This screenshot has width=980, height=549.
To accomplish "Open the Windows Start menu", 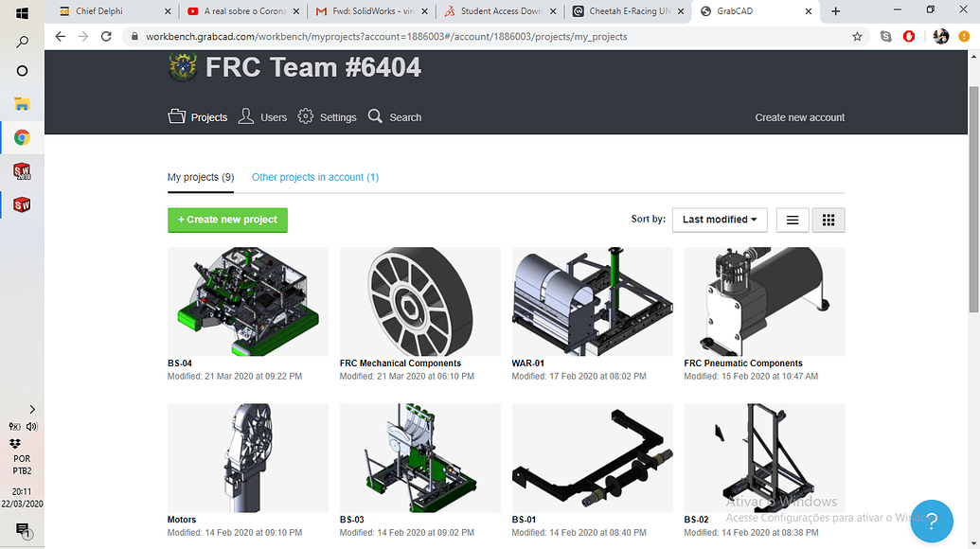I will pyautogui.click(x=22, y=12).
